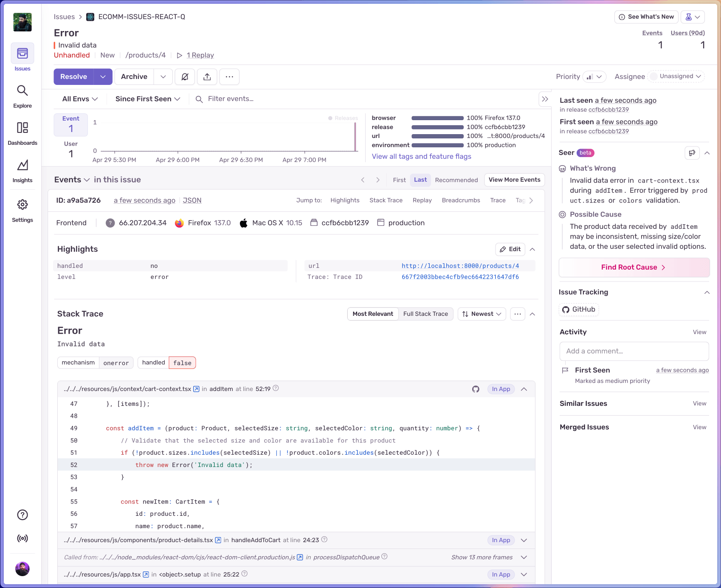The image size is (721, 588).
Task: Click the GitHub issue tracking button
Action: 579,309
